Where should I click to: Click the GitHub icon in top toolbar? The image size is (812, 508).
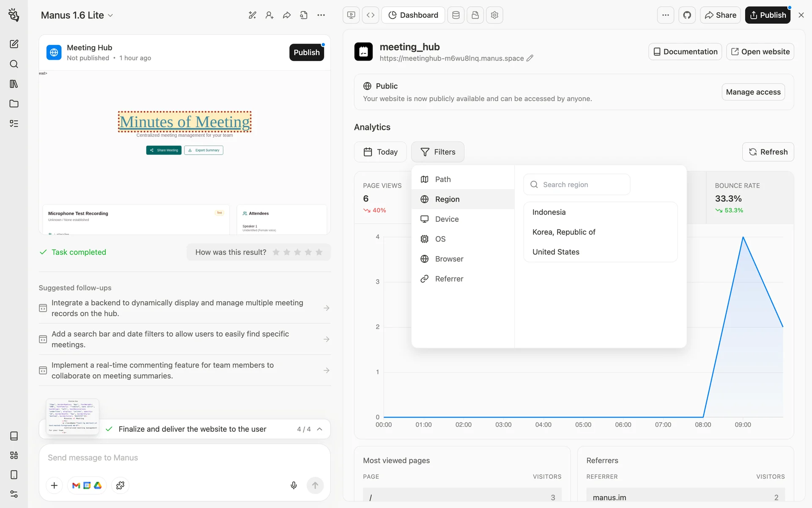coord(687,15)
